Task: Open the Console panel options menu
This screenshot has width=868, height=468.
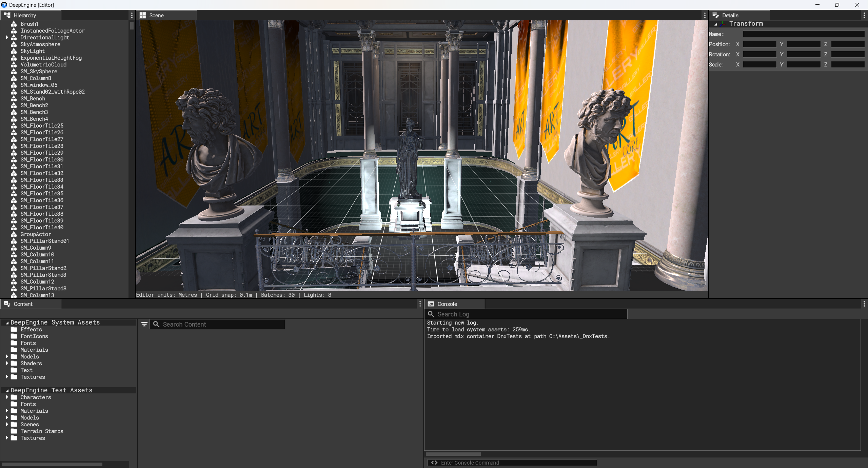Action: pyautogui.click(x=864, y=304)
